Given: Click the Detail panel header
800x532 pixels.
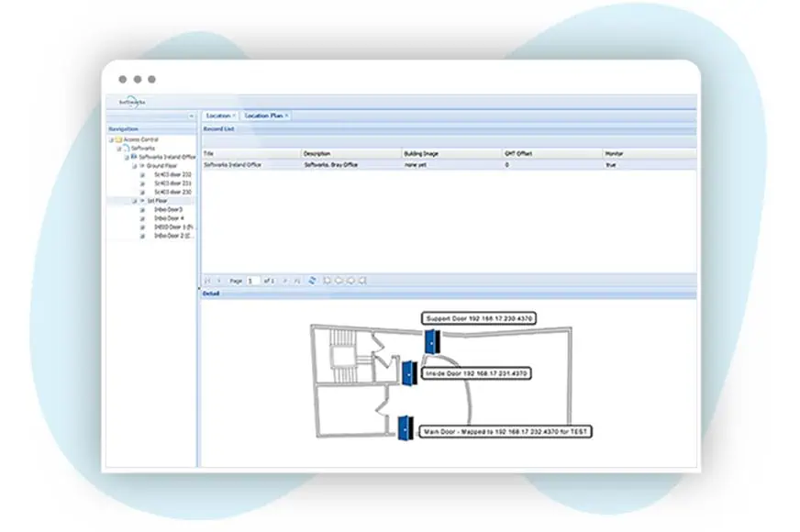Looking at the screenshot, I should point(449,294).
